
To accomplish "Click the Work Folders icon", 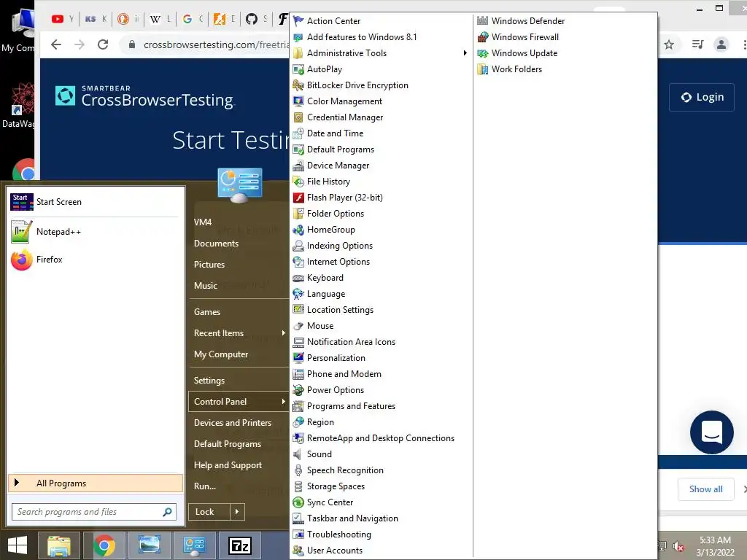I will pos(483,69).
